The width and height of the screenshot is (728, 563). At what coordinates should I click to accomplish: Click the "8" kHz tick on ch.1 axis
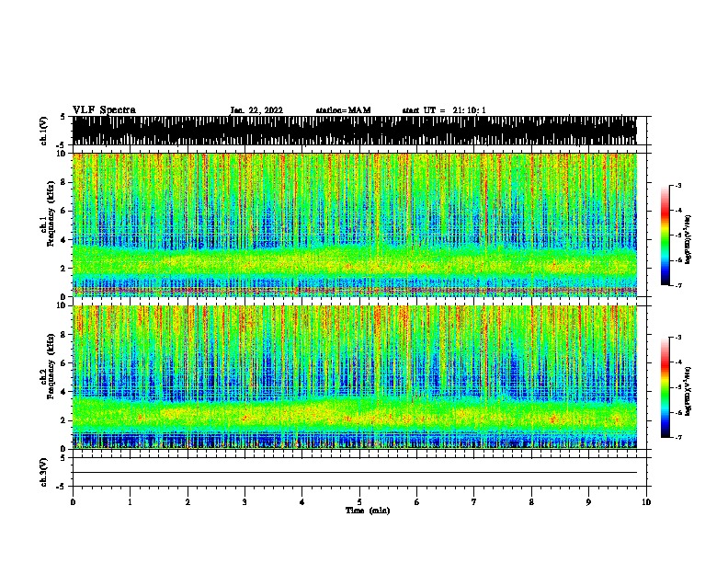click(x=63, y=182)
